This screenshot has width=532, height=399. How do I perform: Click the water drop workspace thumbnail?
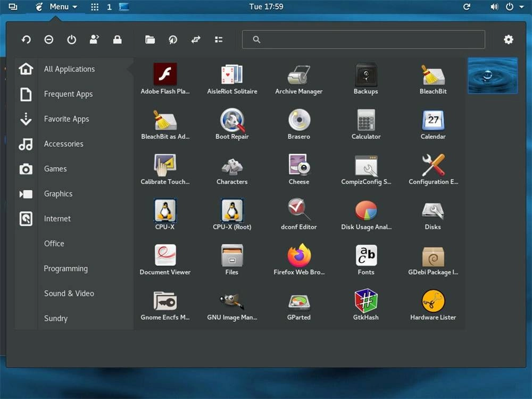pyautogui.click(x=493, y=76)
